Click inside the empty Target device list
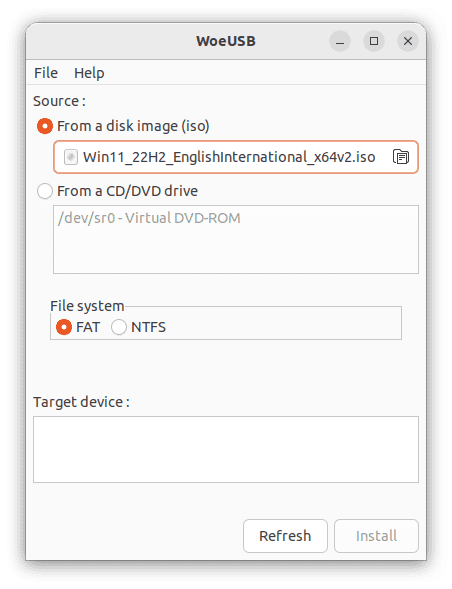Screen dimensions: 452x589 pyautogui.click(x=226, y=449)
